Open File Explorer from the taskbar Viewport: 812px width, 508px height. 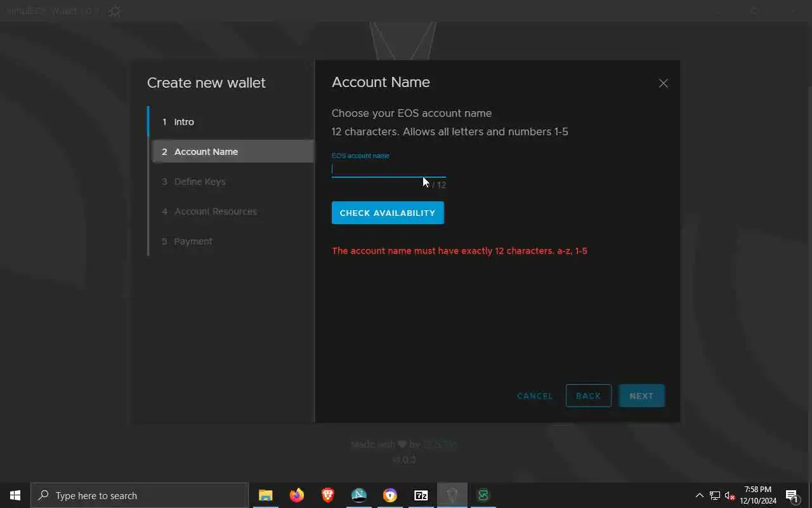tap(265, 495)
